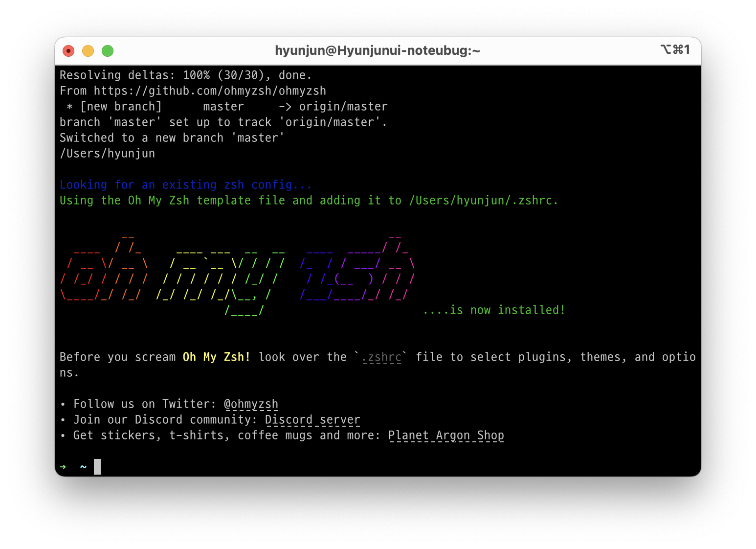This screenshot has width=756, height=549.
Task: Click 'Get stickers, t-shirts, coffee mugs' text
Action: [x=193, y=435]
